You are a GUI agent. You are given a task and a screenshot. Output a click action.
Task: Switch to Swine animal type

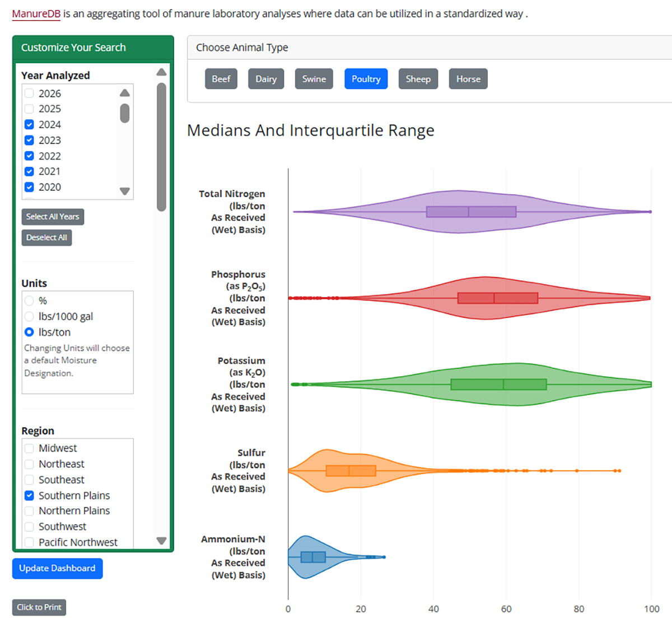pos(314,79)
